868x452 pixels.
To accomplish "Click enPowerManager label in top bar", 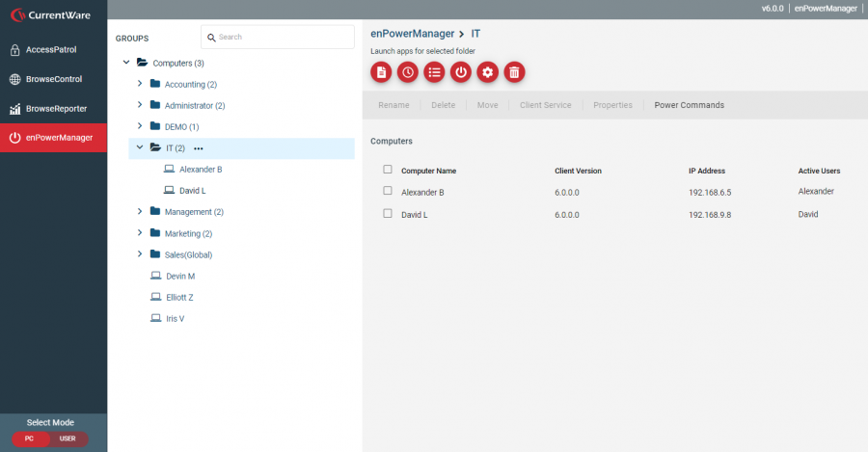I will (x=826, y=9).
